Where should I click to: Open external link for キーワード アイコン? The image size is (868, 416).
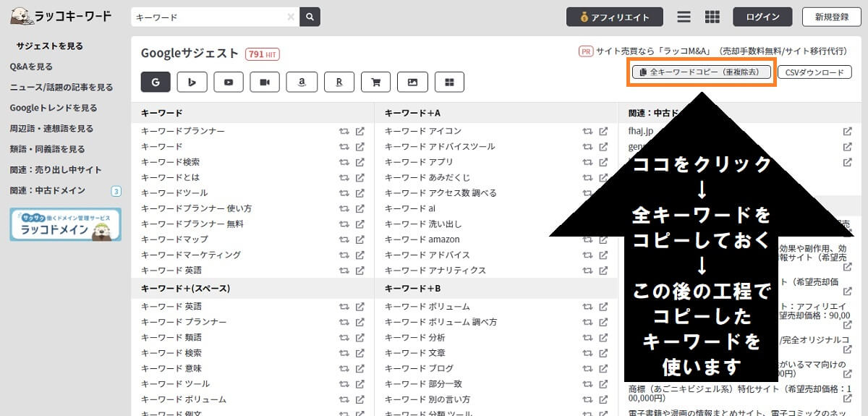[x=603, y=131]
